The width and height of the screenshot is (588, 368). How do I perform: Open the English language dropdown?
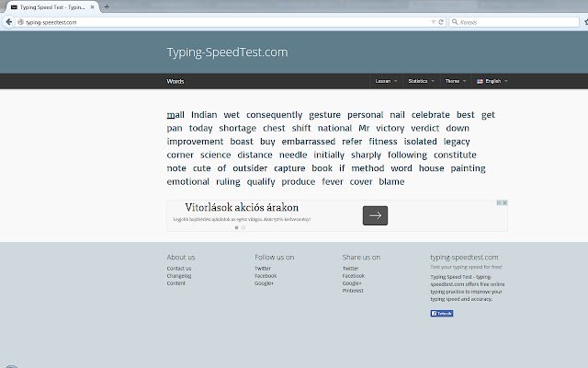pos(492,81)
